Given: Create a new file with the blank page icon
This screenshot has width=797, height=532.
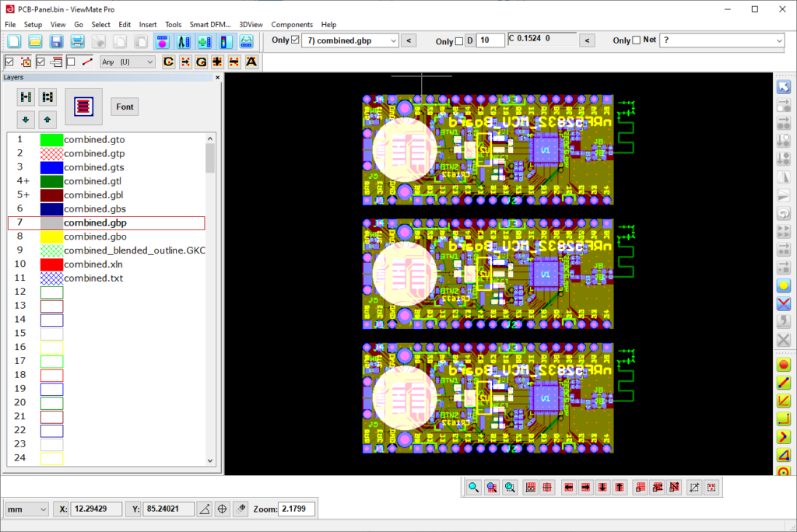Looking at the screenshot, I should click(14, 42).
